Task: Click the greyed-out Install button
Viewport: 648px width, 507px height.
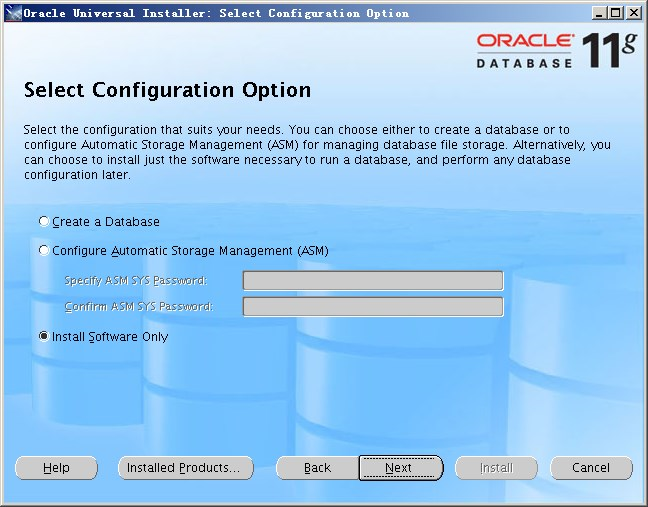Action: pyautogui.click(x=496, y=468)
